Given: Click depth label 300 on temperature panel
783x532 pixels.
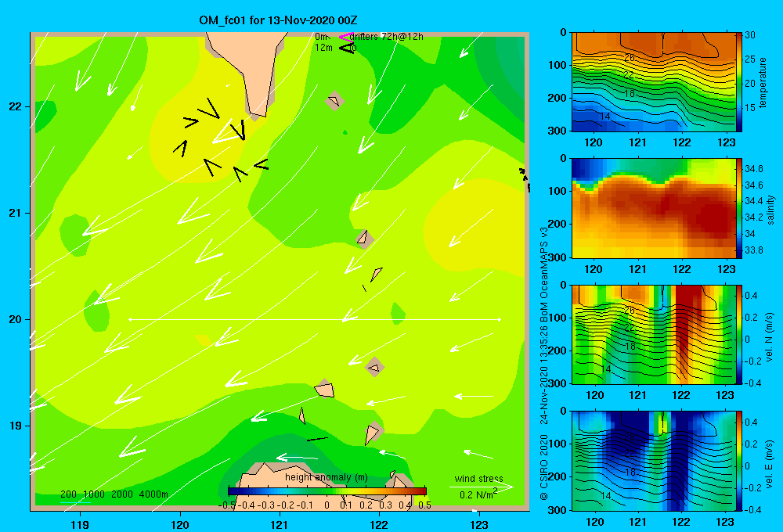Looking at the screenshot, I should point(556,131).
